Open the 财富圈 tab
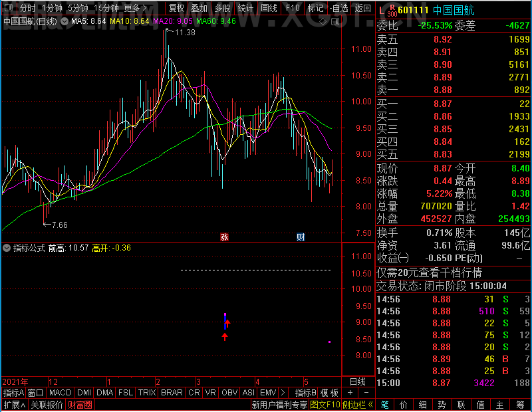This screenshot has height=412, width=532. (80, 405)
